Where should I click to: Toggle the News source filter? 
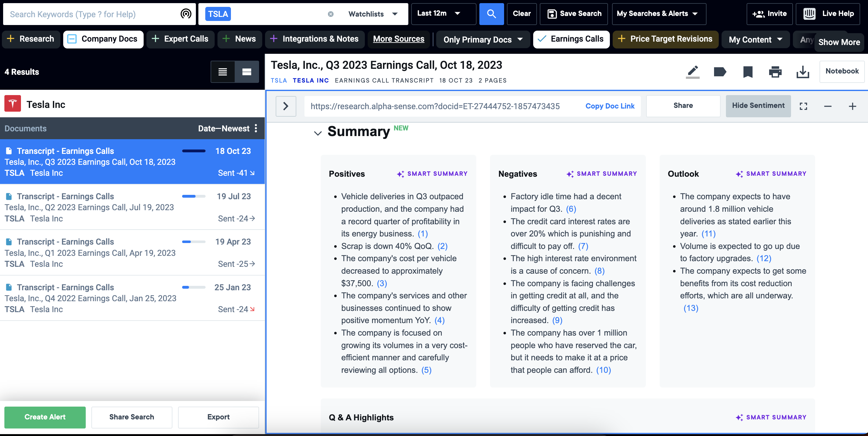click(x=240, y=39)
